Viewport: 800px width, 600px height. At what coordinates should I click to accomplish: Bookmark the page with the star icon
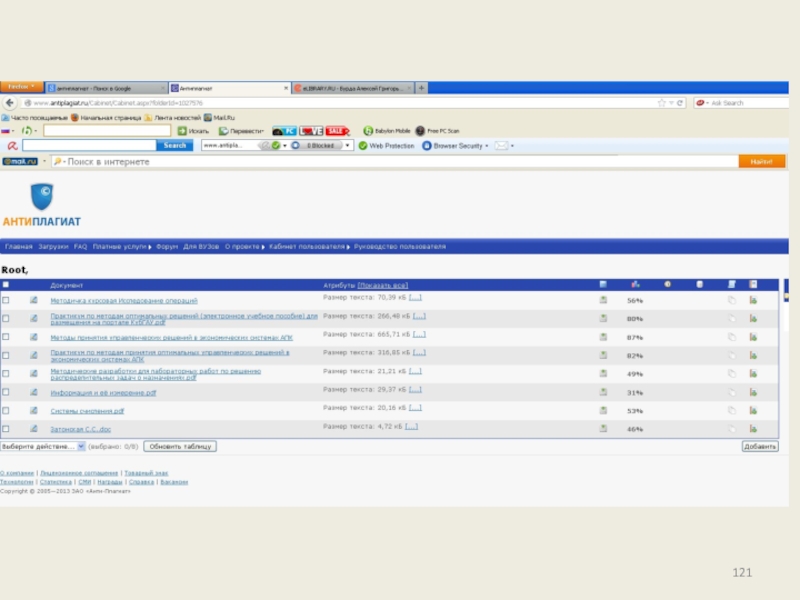(x=662, y=103)
